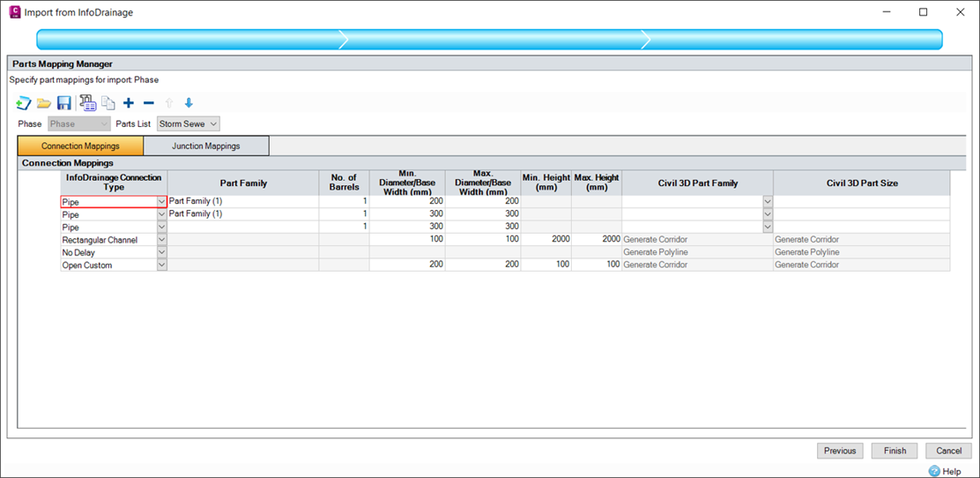Cancel the import dialog
The width and height of the screenshot is (980, 478).
(x=949, y=451)
